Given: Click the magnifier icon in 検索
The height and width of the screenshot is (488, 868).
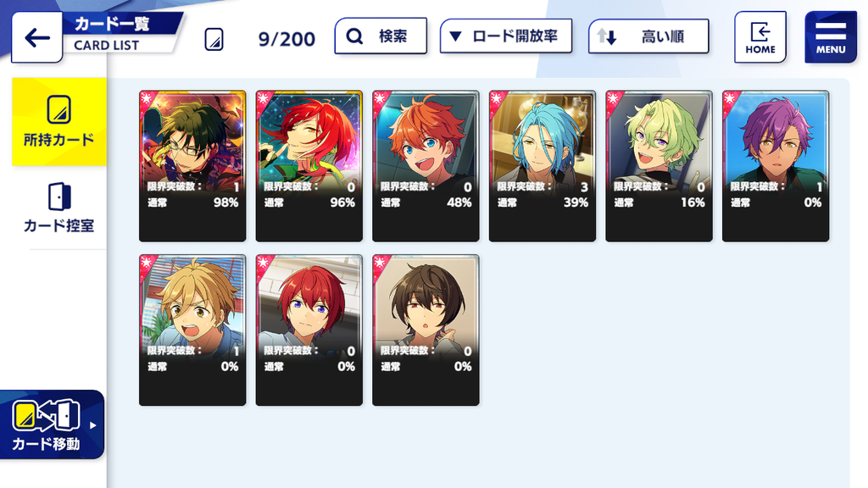Looking at the screenshot, I should pos(354,36).
